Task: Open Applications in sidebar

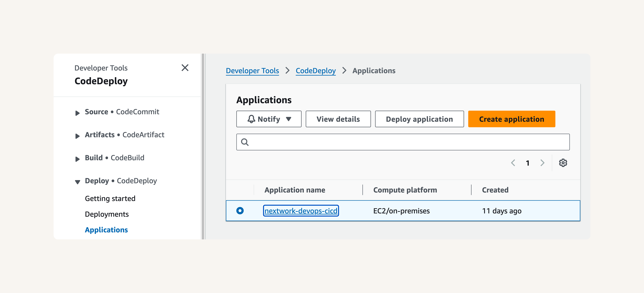Action: 106,230
